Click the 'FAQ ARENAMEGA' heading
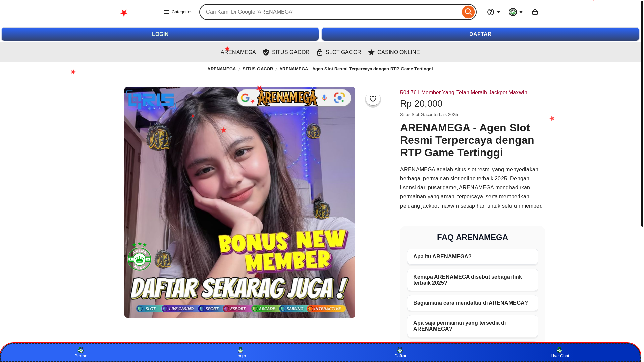Viewport: 644px width, 362px height. point(473,237)
